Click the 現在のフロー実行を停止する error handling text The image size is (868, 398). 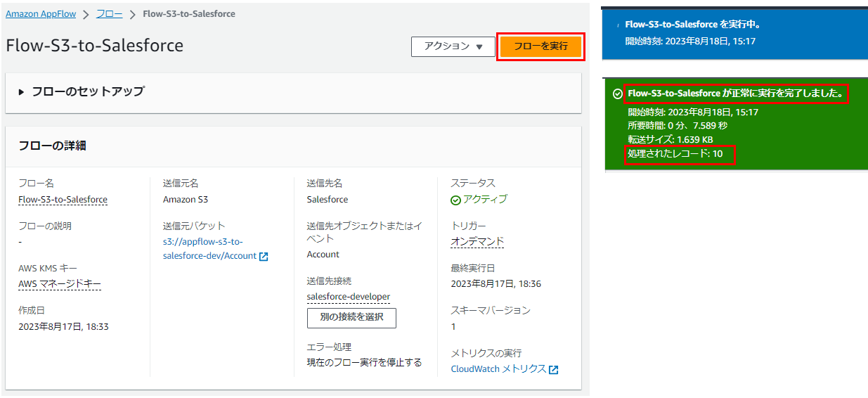(x=364, y=362)
